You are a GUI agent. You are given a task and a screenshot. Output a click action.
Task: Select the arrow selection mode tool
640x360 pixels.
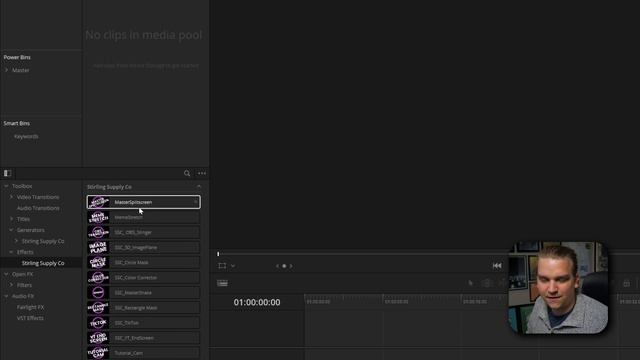click(471, 283)
